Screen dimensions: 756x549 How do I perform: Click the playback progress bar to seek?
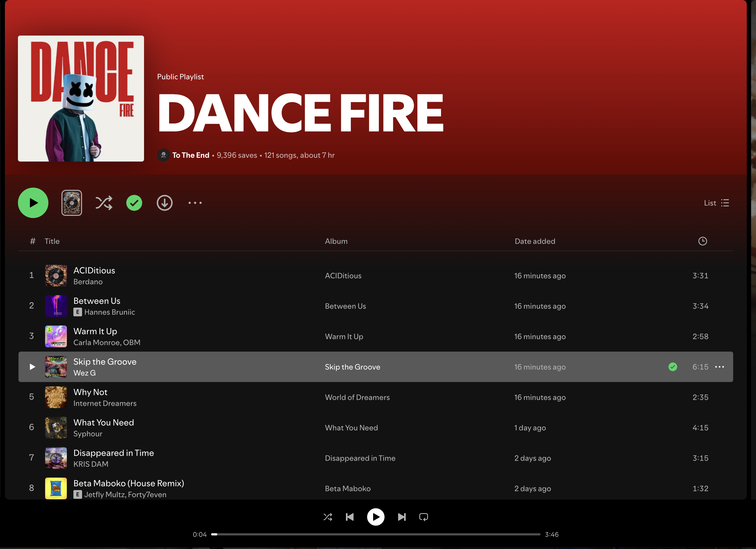(376, 534)
